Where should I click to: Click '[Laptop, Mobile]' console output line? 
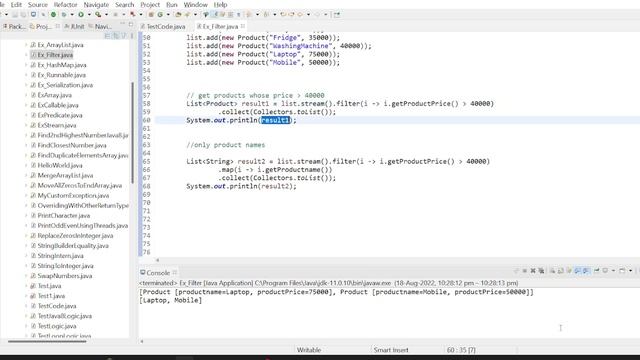171,300
